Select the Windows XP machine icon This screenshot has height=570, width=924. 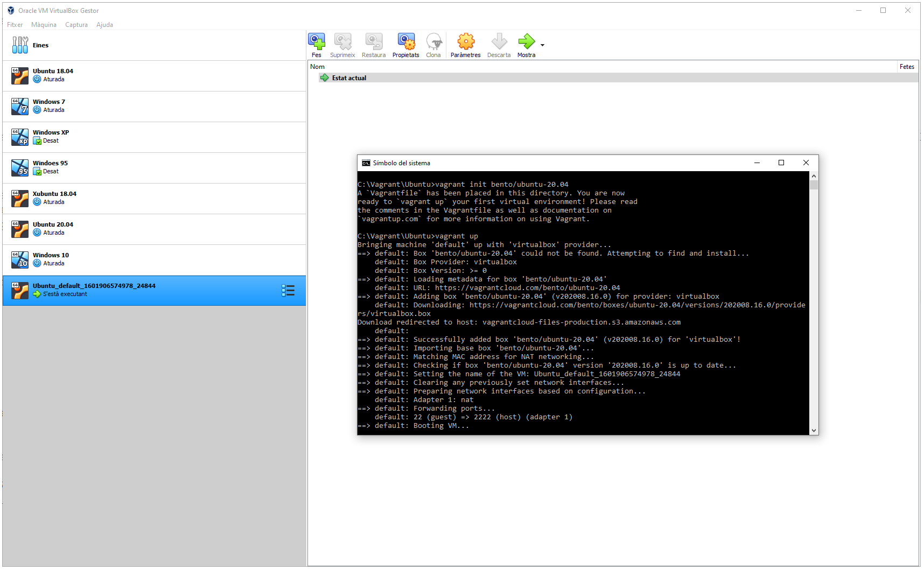coord(20,137)
